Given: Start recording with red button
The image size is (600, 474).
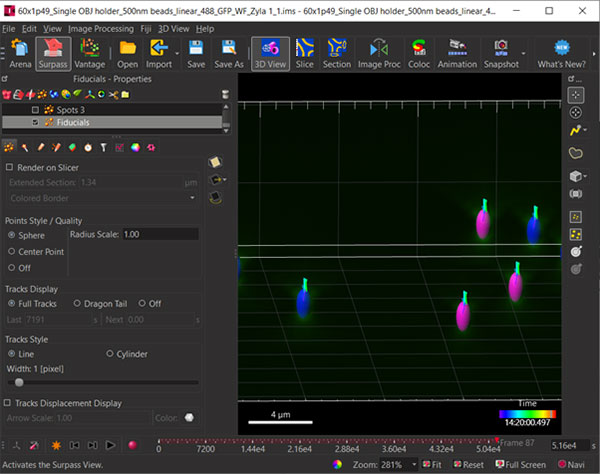Looking at the screenshot, I should (132, 445).
